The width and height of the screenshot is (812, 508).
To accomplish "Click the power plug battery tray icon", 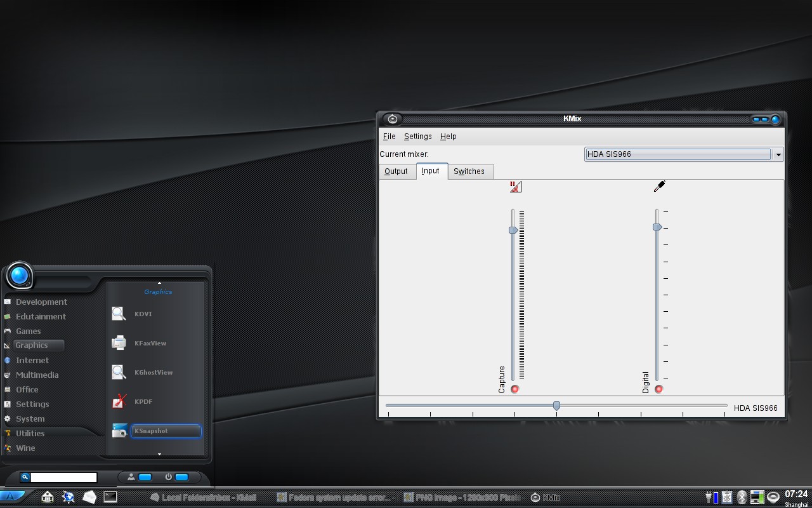I will click(712, 497).
